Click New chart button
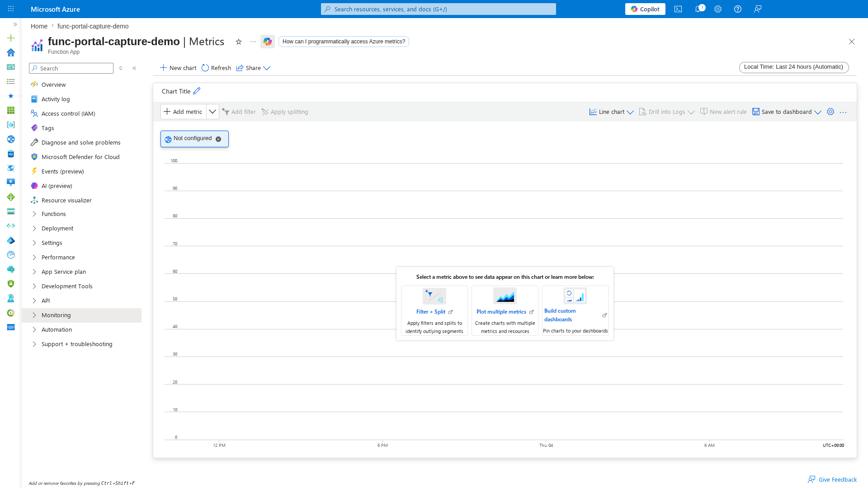This screenshot has height=488, width=868. (x=178, y=68)
